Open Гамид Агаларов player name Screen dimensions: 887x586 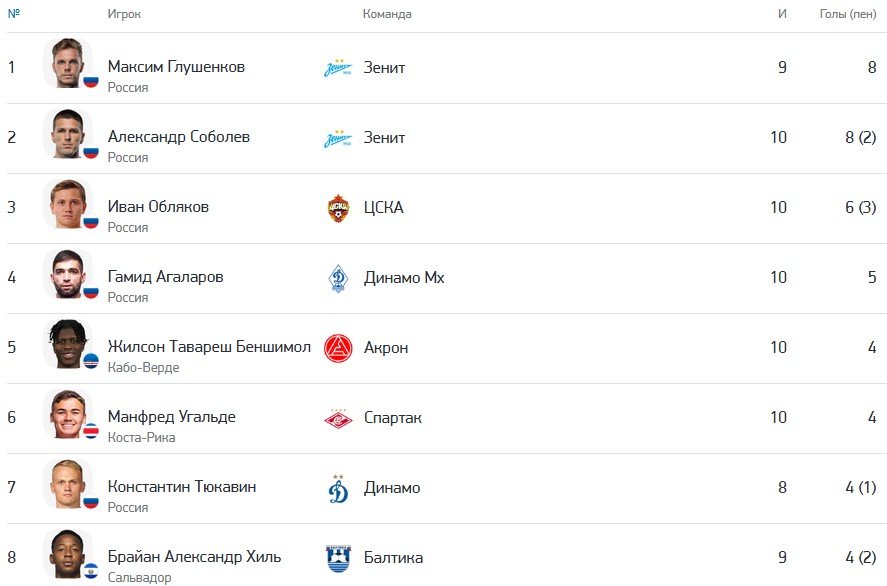[x=165, y=277]
